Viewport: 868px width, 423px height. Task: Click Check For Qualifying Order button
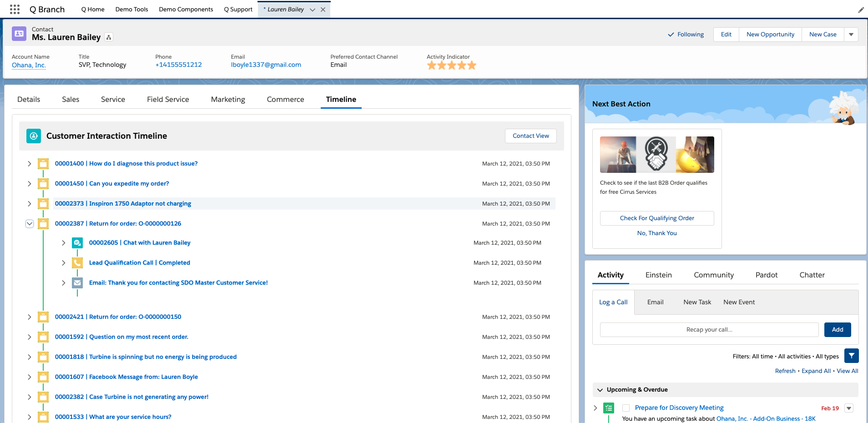tap(656, 218)
